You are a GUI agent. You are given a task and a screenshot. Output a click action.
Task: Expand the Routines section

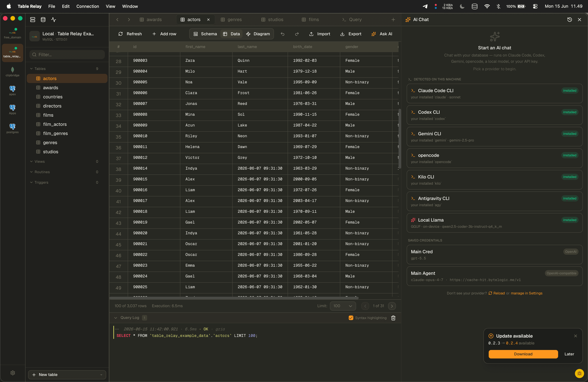[x=31, y=172]
